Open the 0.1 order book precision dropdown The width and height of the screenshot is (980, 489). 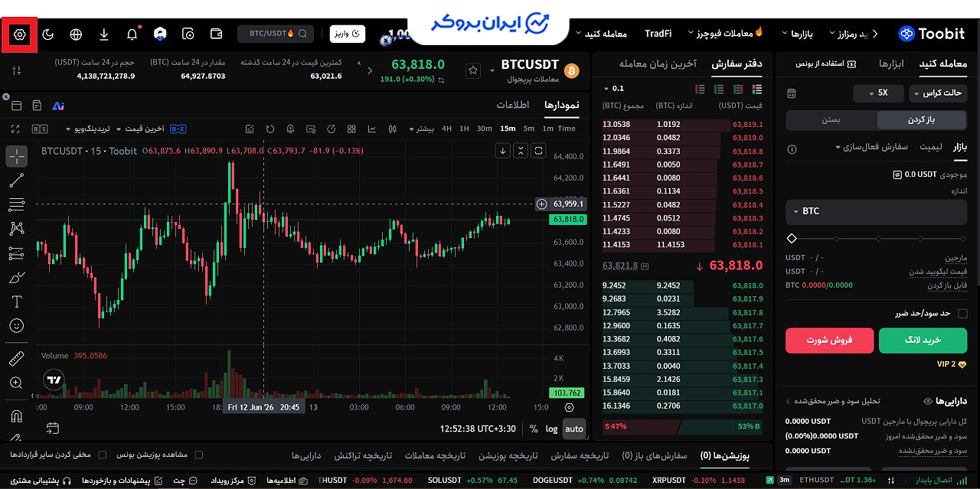(x=614, y=89)
